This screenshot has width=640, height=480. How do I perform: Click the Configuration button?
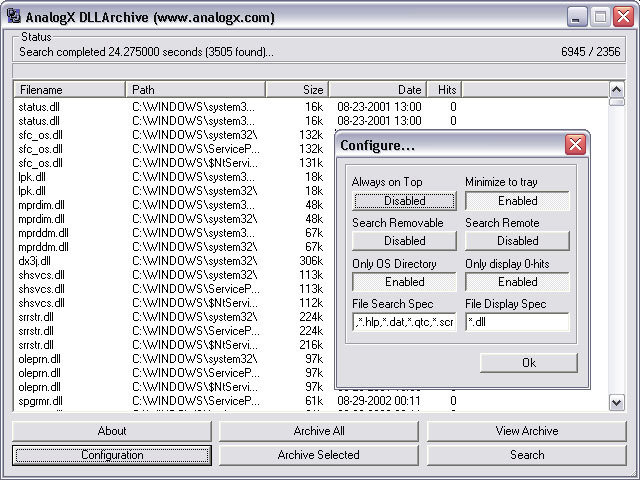[x=112, y=455]
